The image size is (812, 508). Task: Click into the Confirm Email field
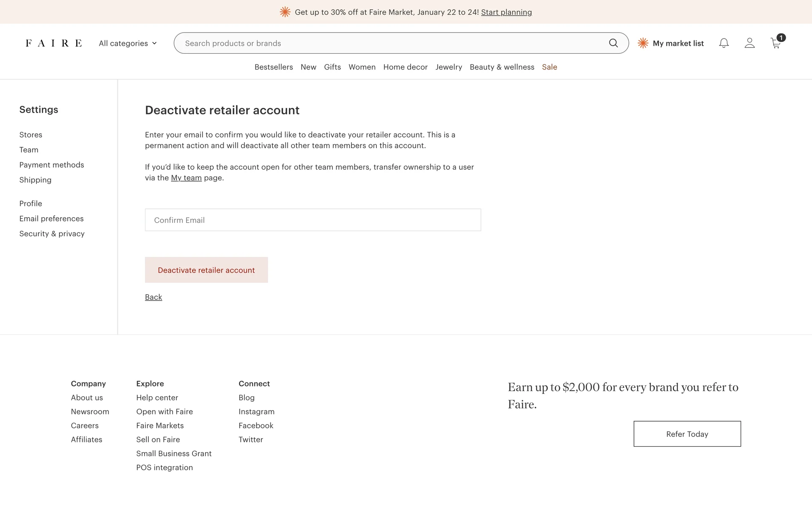313,220
